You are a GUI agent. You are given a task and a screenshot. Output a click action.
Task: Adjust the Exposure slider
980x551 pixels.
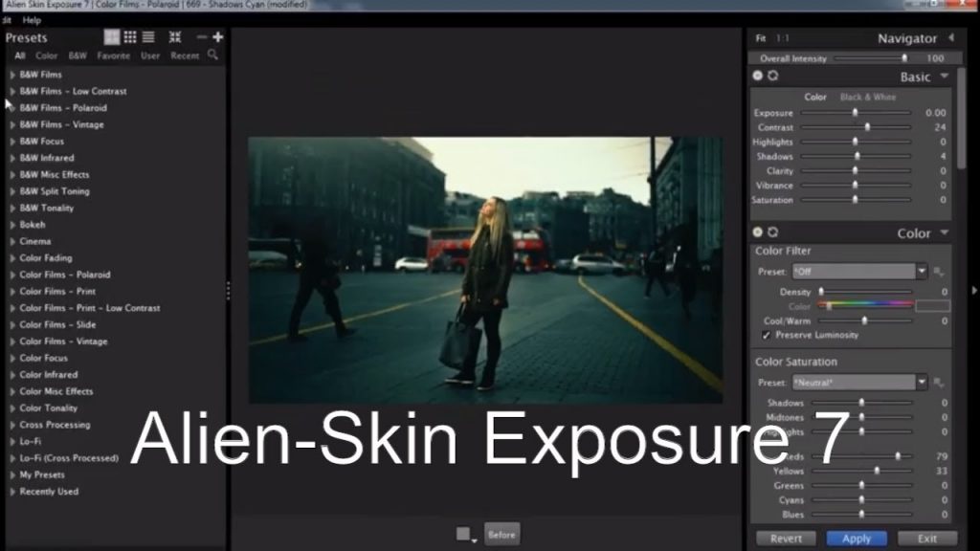pyautogui.click(x=856, y=113)
